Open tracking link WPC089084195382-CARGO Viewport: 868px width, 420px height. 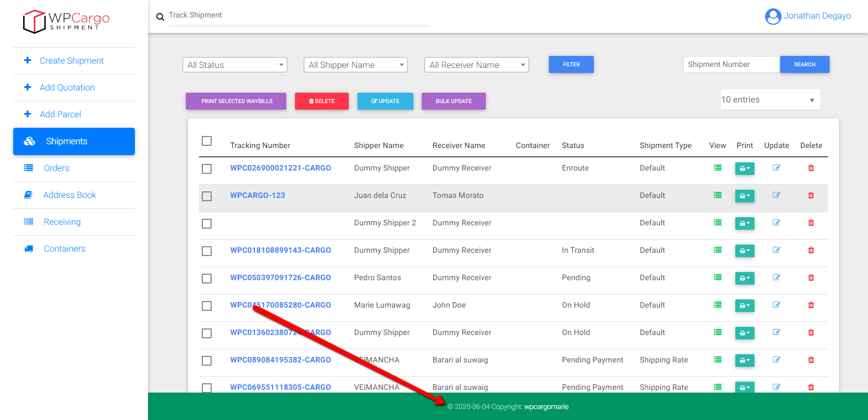tap(280, 360)
